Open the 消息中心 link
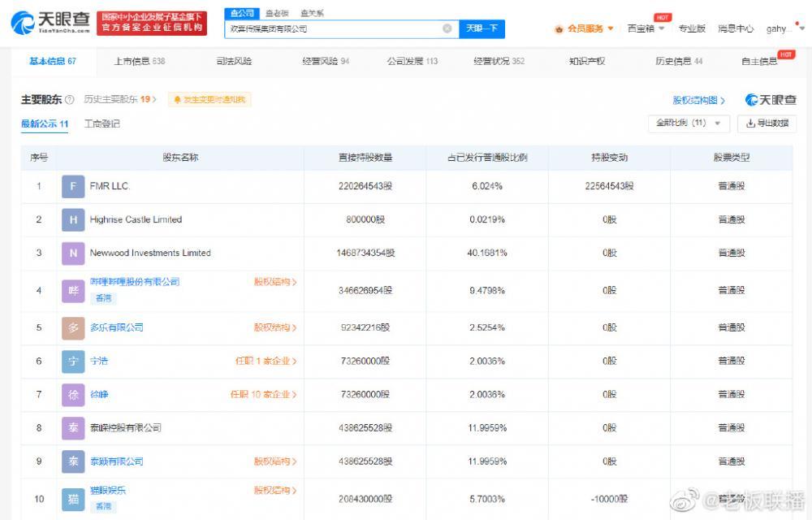Image resolution: width=812 pixels, height=520 pixels. [736, 28]
